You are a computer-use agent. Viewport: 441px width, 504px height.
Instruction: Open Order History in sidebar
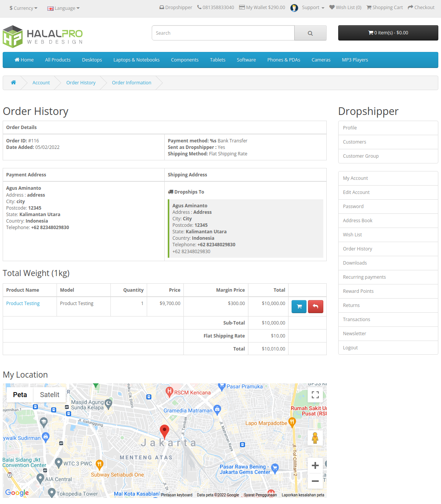point(357,249)
